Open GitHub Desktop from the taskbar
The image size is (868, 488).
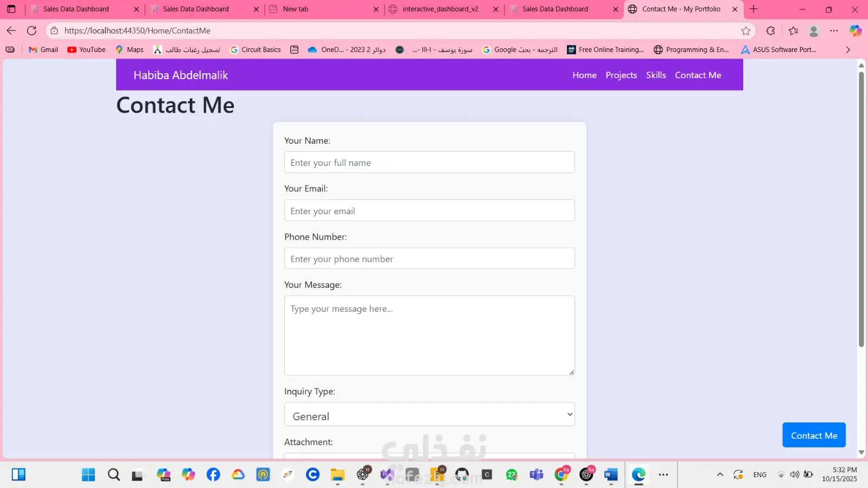[x=462, y=475]
